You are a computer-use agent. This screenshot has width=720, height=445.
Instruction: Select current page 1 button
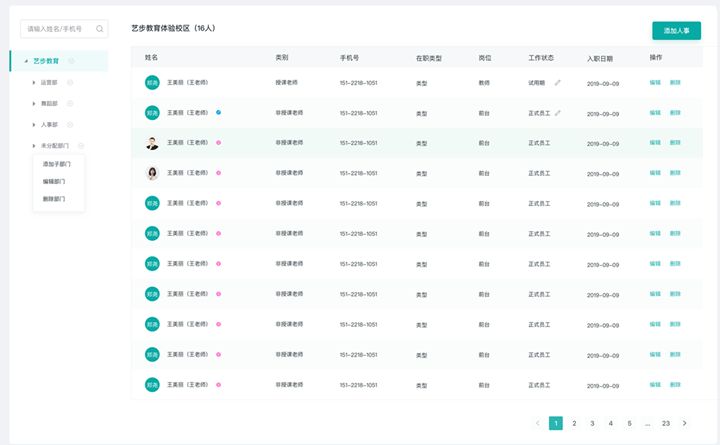(x=556, y=423)
